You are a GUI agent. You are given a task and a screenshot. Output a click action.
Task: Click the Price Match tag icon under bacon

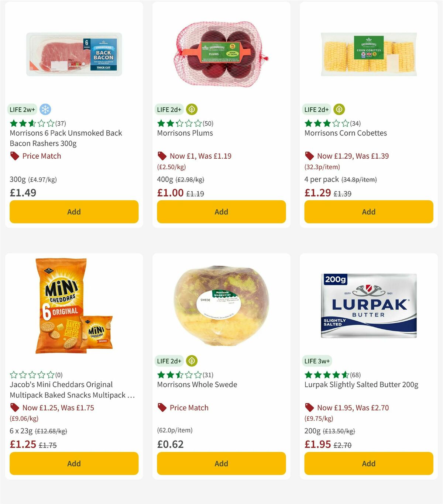pyautogui.click(x=14, y=156)
